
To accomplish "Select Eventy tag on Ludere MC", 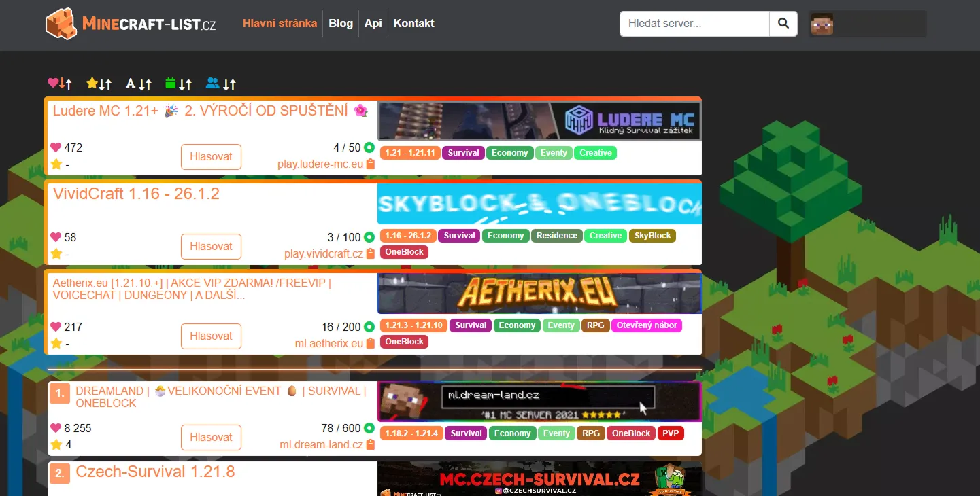I will coord(554,153).
